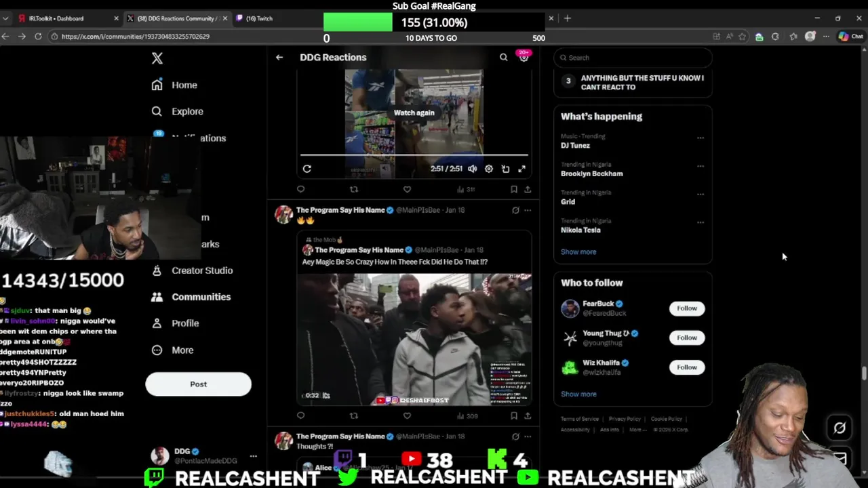
Task: Share the first video post
Action: (528, 190)
